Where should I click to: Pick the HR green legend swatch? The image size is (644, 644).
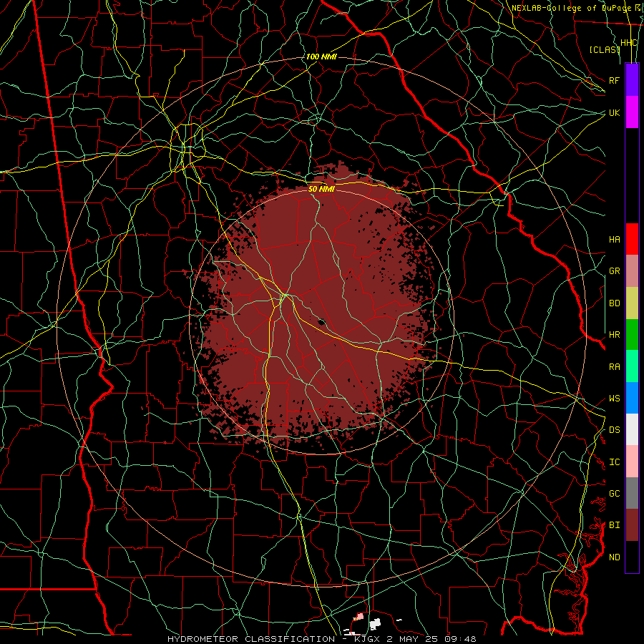tap(632, 334)
